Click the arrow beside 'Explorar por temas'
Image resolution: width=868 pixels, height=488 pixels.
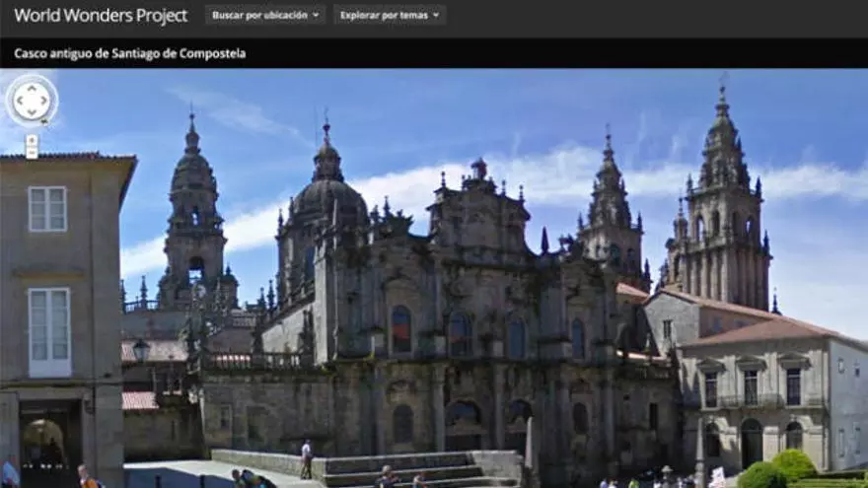click(x=437, y=16)
